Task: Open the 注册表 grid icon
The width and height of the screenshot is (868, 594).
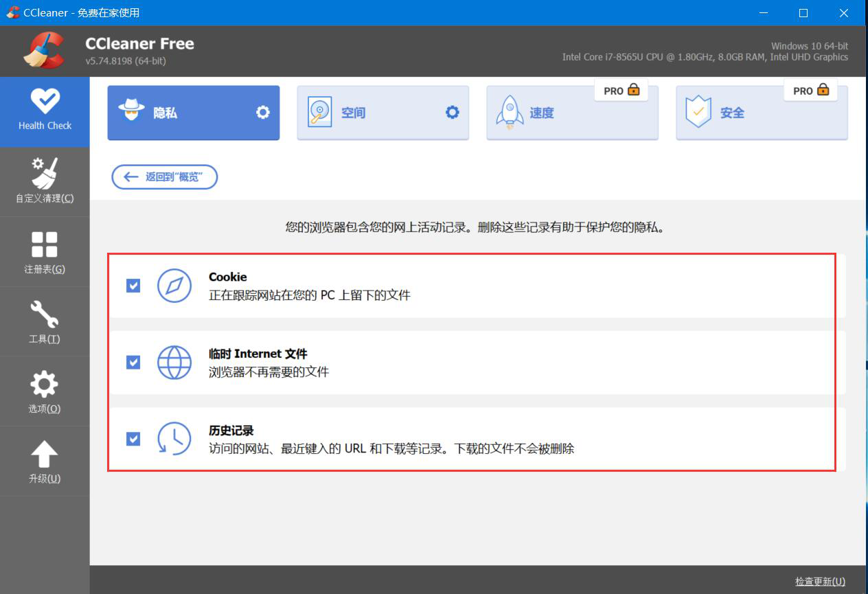Action: pyautogui.click(x=45, y=244)
